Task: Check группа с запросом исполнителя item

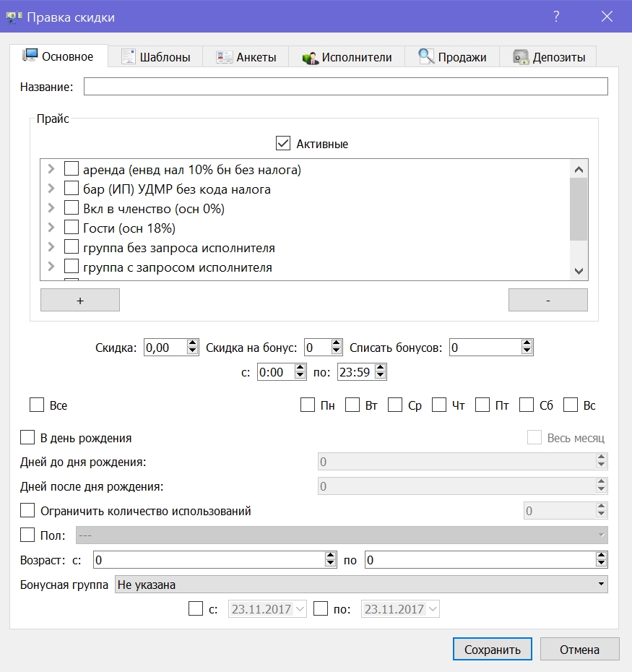Action: (71, 266)
